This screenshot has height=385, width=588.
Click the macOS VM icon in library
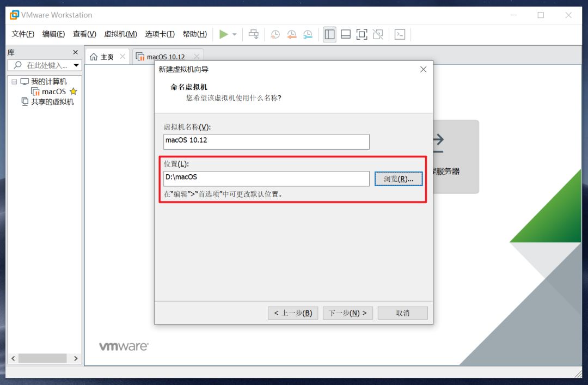coord(35,91)
